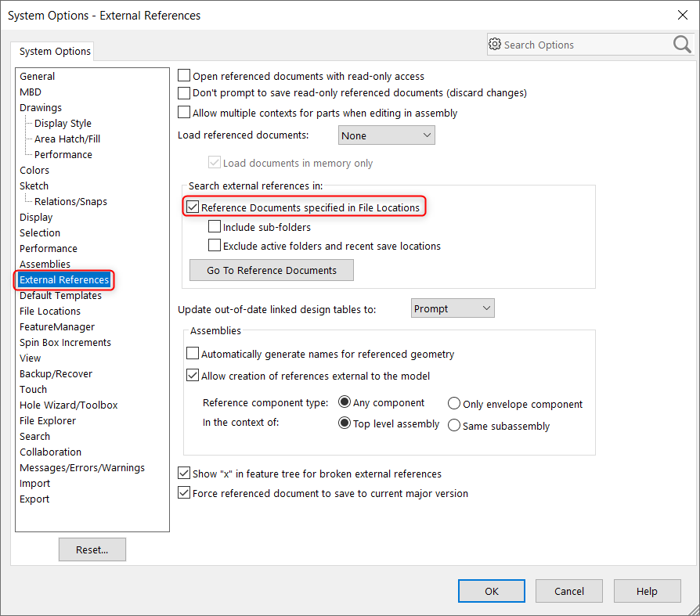Click the Reset... button
700x616 pixels.
pos(92,549)
